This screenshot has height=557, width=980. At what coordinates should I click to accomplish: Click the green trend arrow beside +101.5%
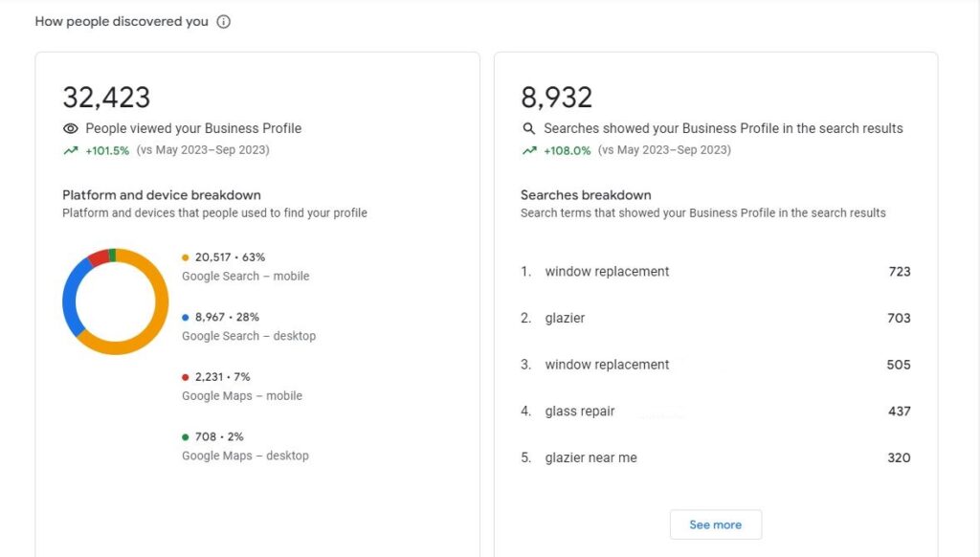tap(70, 150)
